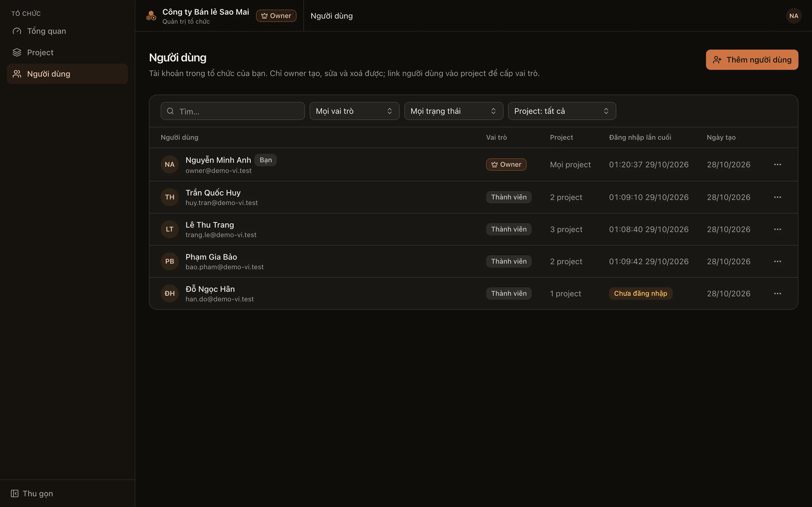This screenshot has height=507, width=812.
Task: Open actions menu for Phạm Gia Bảo
Action: (x=777, y=261)
